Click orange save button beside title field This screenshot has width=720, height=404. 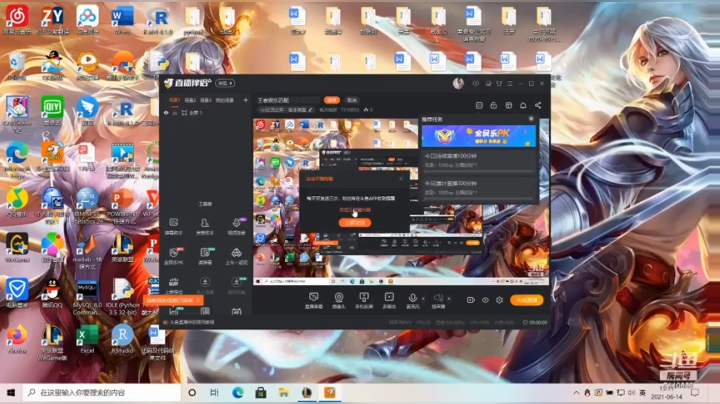pos(332,100)
